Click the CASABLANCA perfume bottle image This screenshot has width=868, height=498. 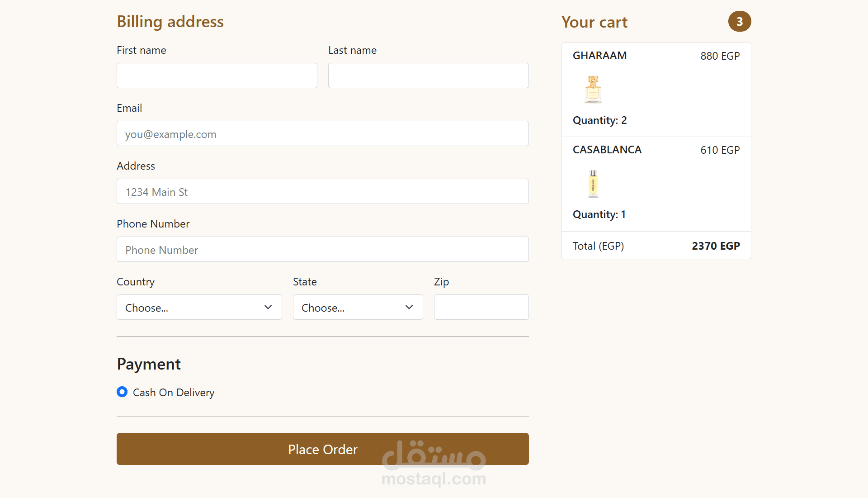point(593,183)
